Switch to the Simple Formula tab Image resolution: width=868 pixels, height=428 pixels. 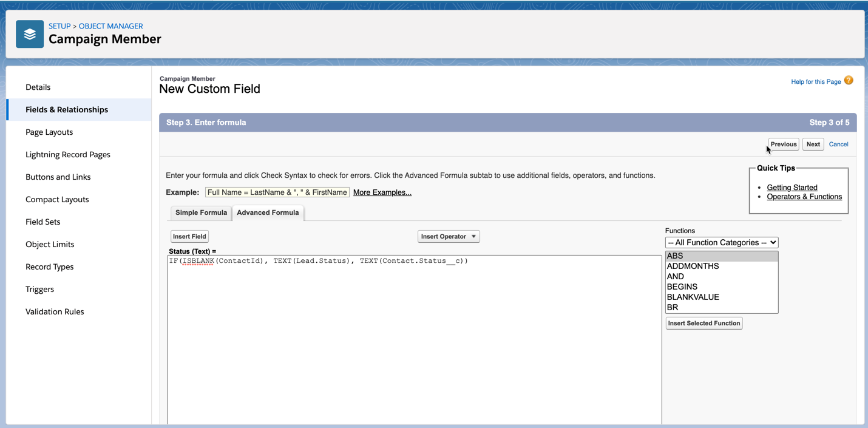point(201,212)
